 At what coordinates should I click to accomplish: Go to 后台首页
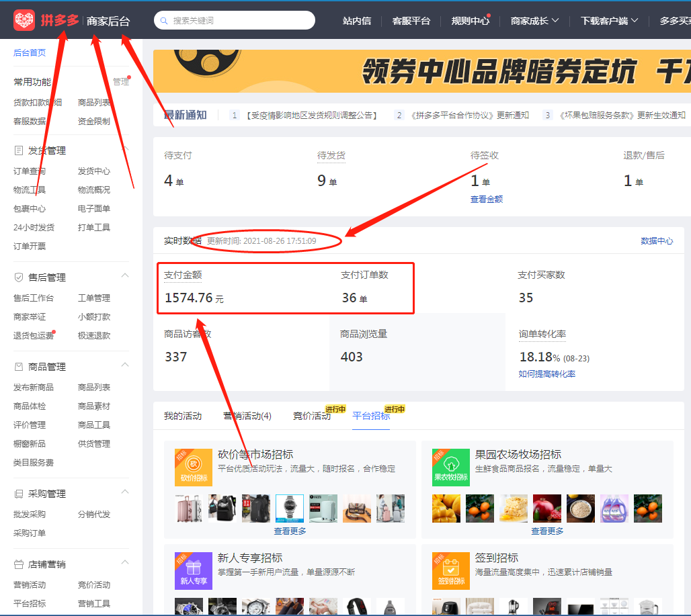click(30, 53)
